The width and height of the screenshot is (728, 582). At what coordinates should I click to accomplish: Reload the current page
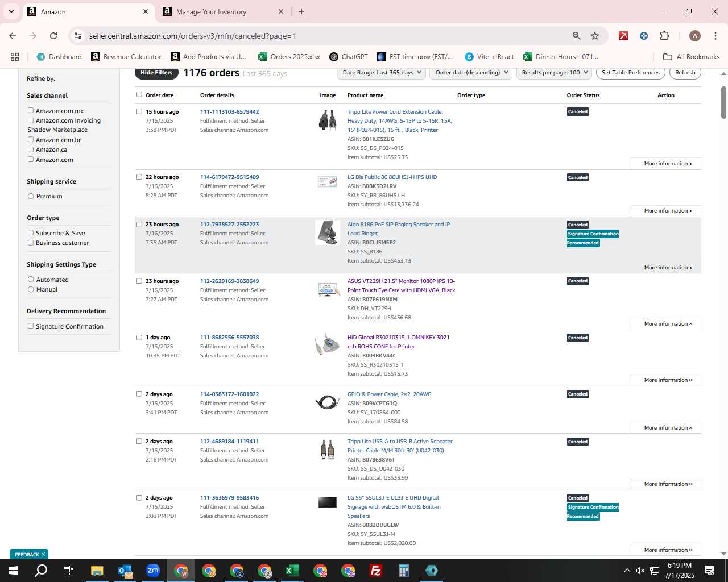[x=53, y=36]
